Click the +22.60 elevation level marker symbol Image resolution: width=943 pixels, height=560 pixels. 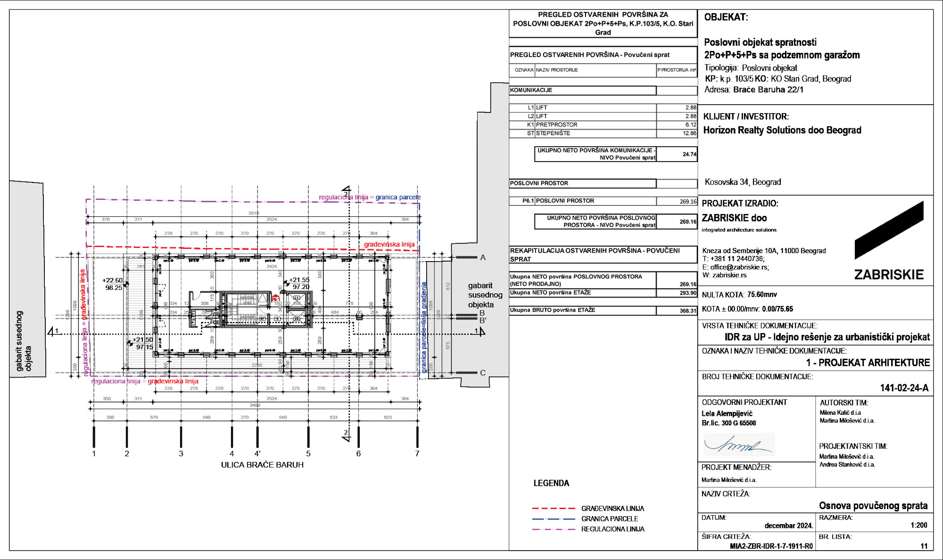click(126, 284)
